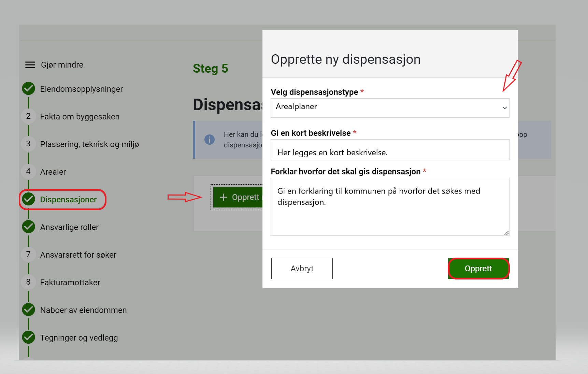This screenshot has height=374, width=588.
Task: Click the green checkmark icon for Eiendomsopplysninger
Action: point(29,89)
